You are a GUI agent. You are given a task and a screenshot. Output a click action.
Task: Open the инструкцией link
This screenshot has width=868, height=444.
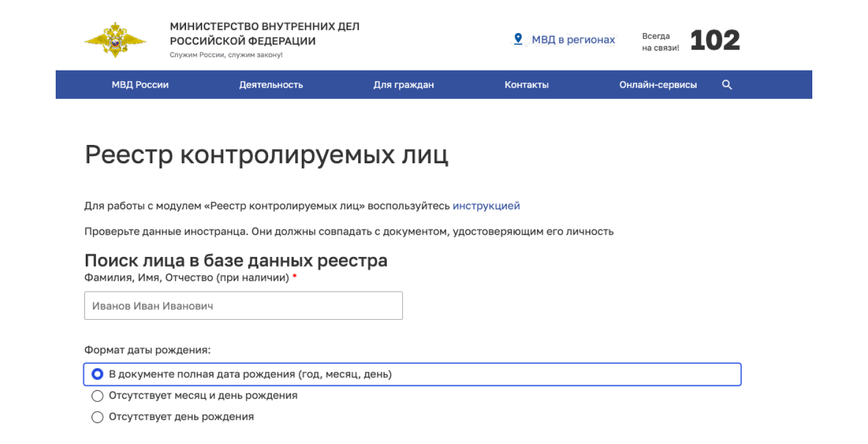(486, 206)
